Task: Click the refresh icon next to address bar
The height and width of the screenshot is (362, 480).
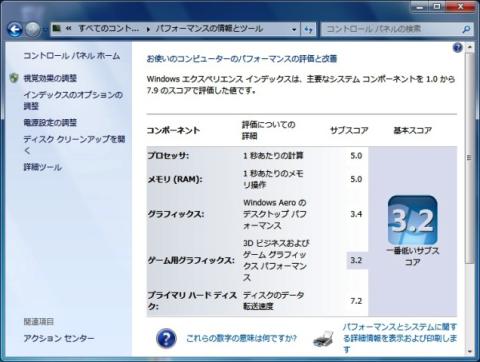Action: point(308,29)
